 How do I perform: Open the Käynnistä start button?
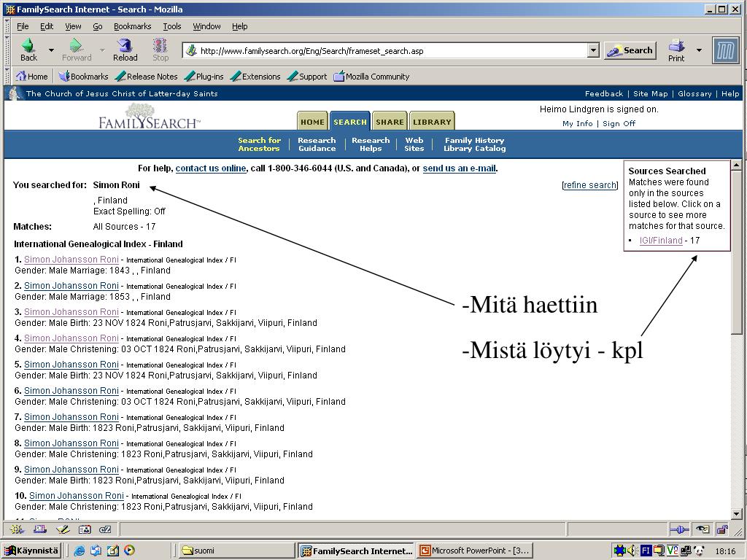pyautogui.click(x=31, y=551)
